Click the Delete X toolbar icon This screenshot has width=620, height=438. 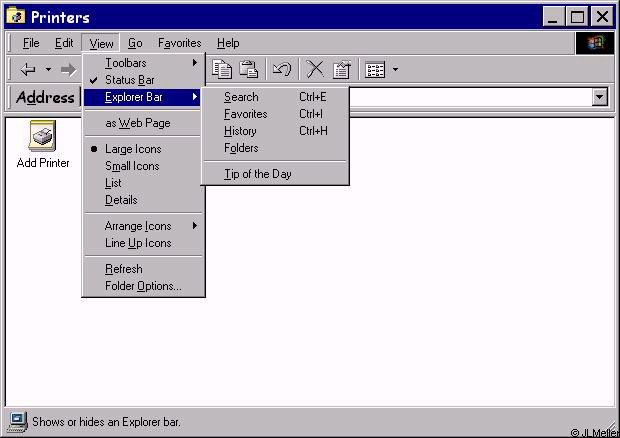(315, 69)
